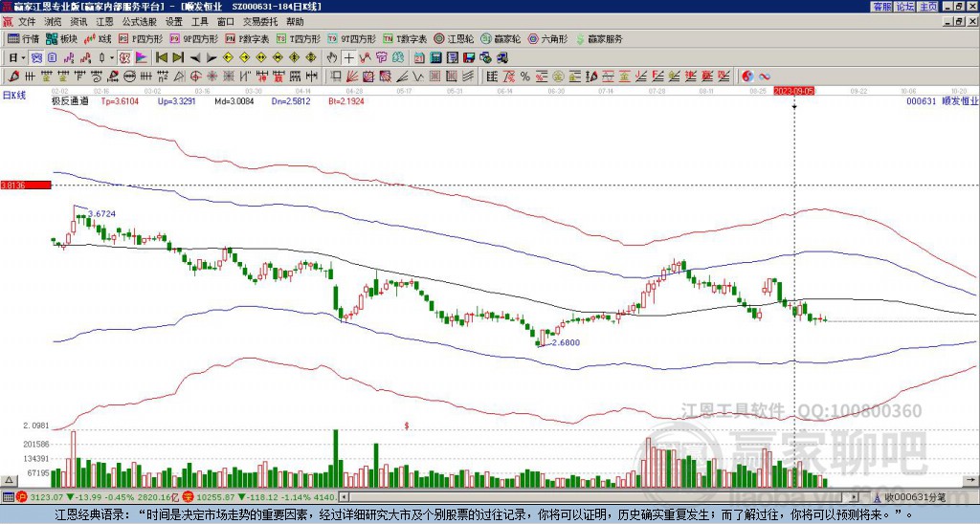Click the red-blue yin-yang icon
The height and width of the screenshot is (524, 980).
pyautogui.click(x=747, y=76)
